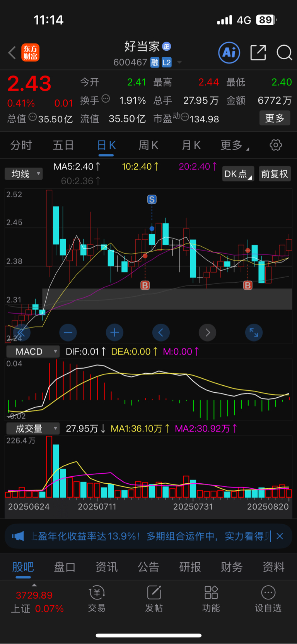Viewport: 297px width, 644px height.
Task: Open the 股吧 tab
Action: pyautogui.click(x=23, y=567)
